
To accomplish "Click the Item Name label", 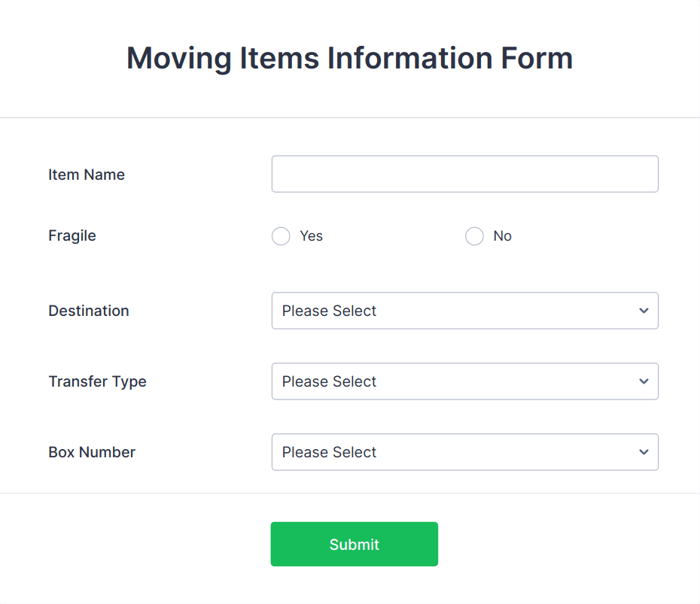I will tap(87, 175).
